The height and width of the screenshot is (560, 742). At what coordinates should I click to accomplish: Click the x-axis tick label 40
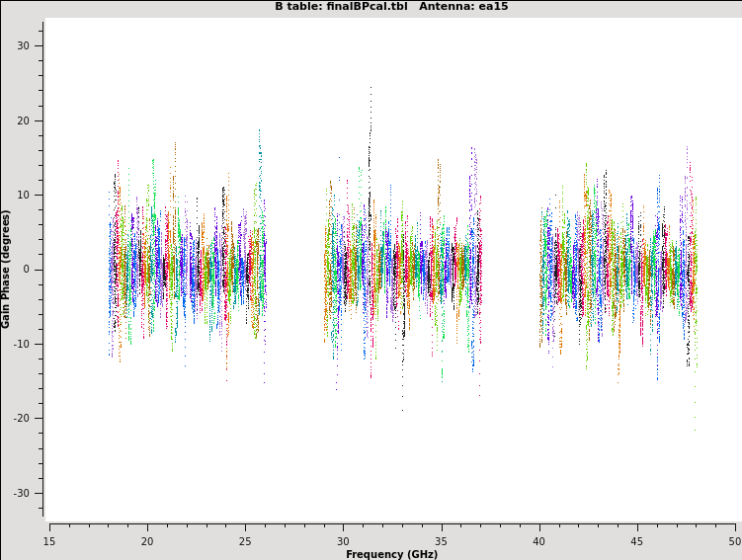pyautogui.click(x=538, y=540)
